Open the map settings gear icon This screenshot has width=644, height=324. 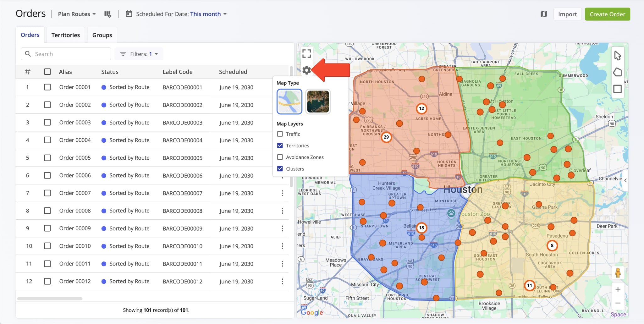pos(306,70)
